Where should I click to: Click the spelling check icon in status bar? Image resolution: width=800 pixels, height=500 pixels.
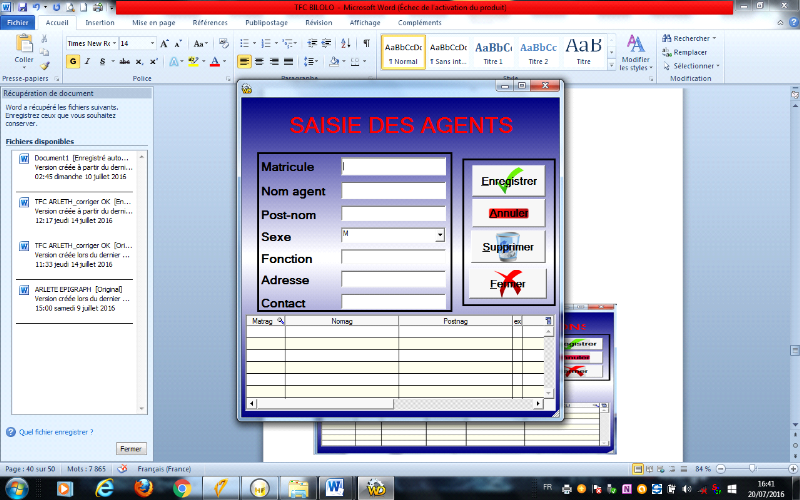(122, 468)
